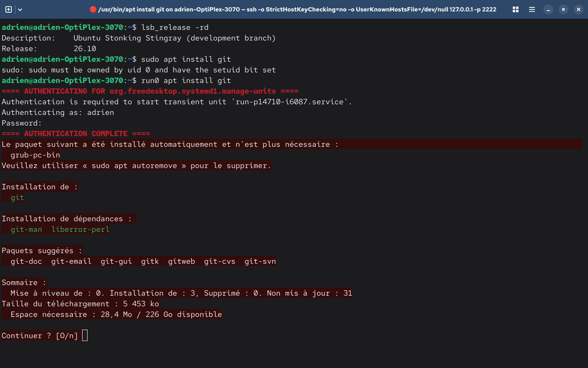Screen dimensions: 588x368
Task: Click the 'Password:' prompt
Action: 22,123
